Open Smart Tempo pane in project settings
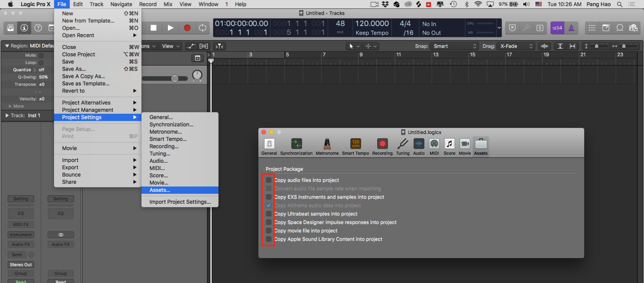 (x=355, y=147)
